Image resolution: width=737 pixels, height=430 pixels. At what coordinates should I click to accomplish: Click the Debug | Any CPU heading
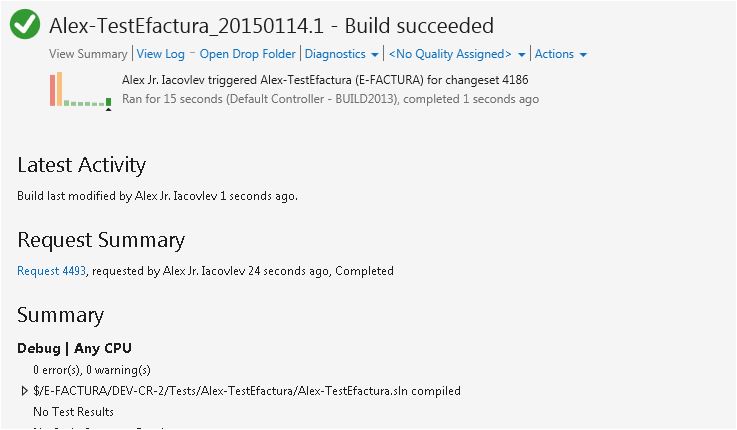tap(74, 348)
